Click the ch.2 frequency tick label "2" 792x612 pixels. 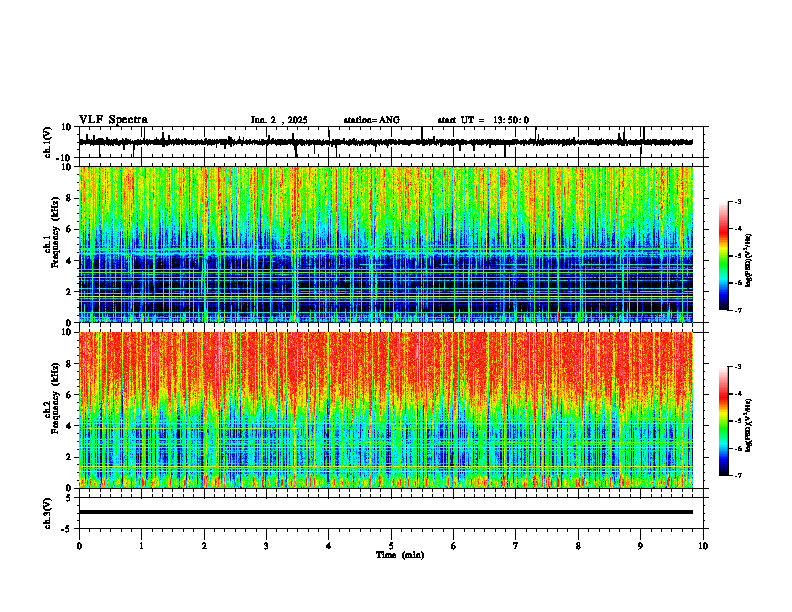tap(69, 457)
